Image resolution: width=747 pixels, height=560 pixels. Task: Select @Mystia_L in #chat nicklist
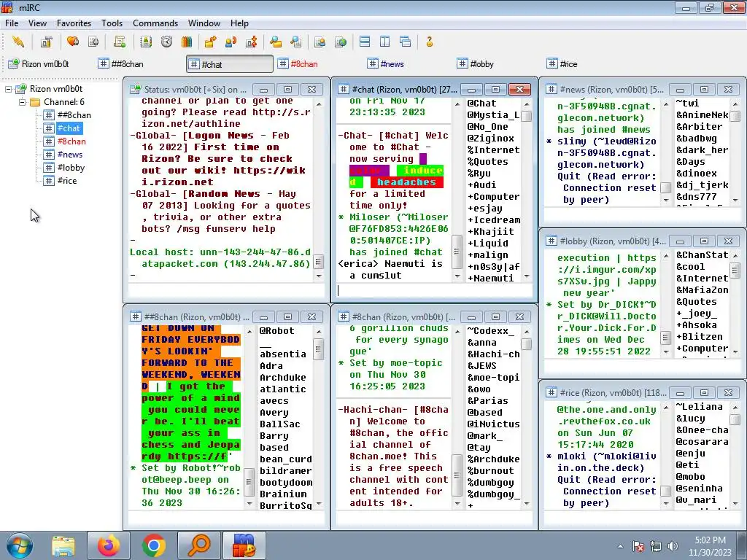click(x=492, y=114)
